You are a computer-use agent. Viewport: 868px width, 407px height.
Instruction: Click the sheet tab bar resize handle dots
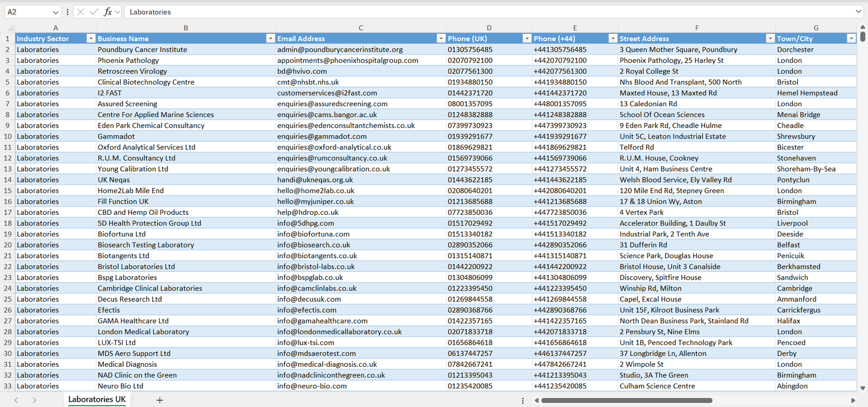point(523,400)
